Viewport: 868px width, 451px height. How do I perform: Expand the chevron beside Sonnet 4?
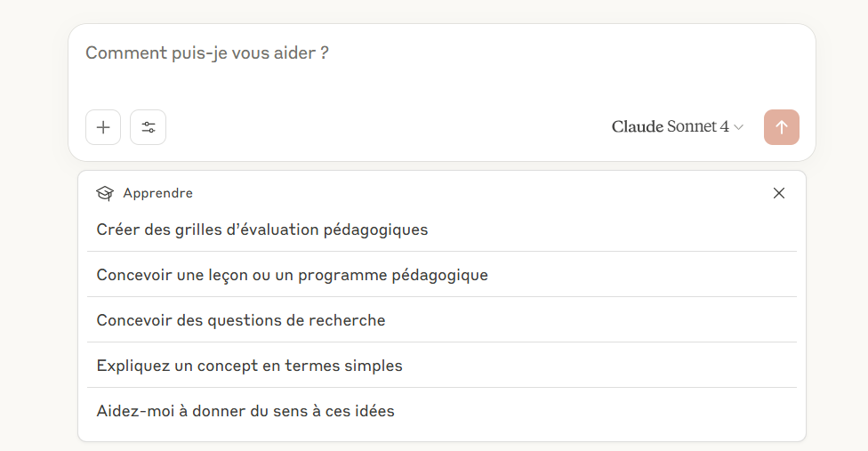[739, 127]
